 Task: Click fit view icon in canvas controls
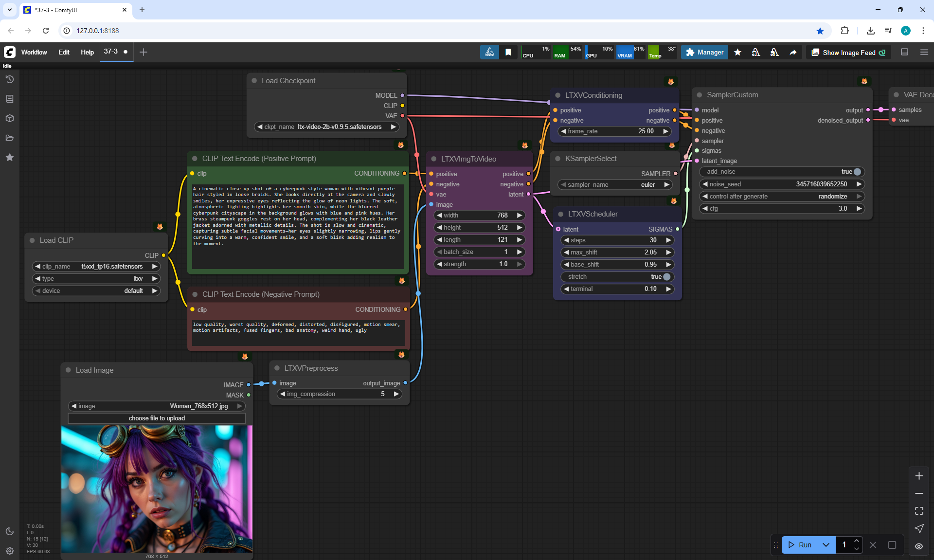coord(919,511)
